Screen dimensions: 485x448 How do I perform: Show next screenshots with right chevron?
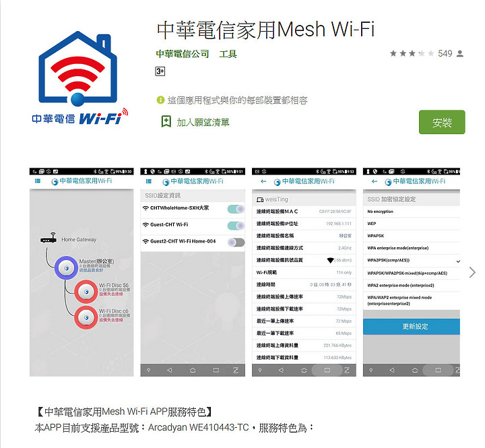coord(472,272)
